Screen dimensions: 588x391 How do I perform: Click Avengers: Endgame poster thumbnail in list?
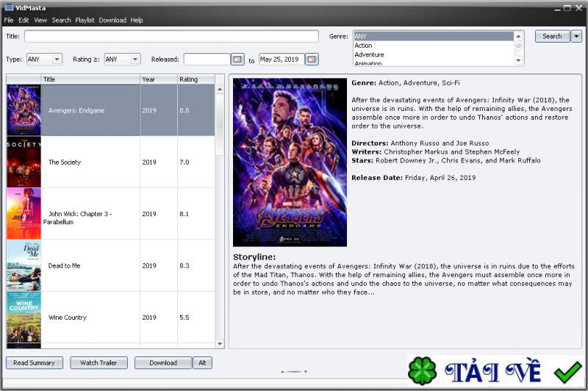click(x=24, y=110)
